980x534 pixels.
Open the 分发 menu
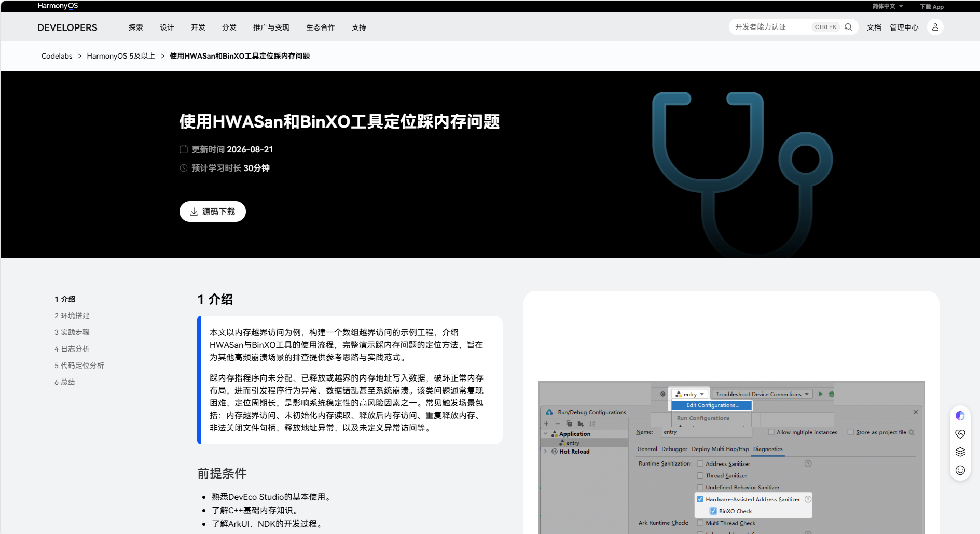229,27
